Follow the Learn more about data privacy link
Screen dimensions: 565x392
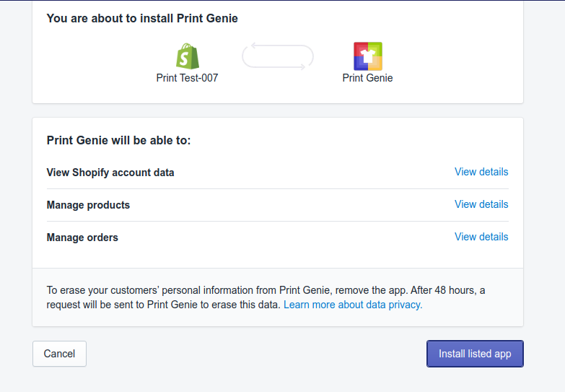point(353,305)
